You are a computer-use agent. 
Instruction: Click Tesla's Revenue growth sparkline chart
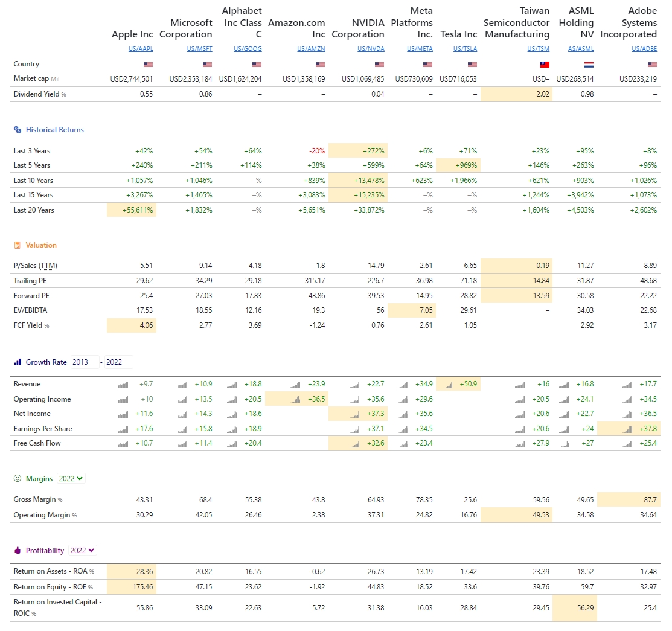click(x=448, y=384)
